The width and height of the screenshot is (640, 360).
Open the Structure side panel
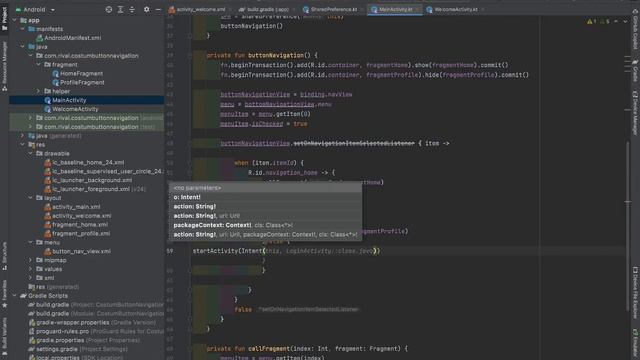(4, 256)
